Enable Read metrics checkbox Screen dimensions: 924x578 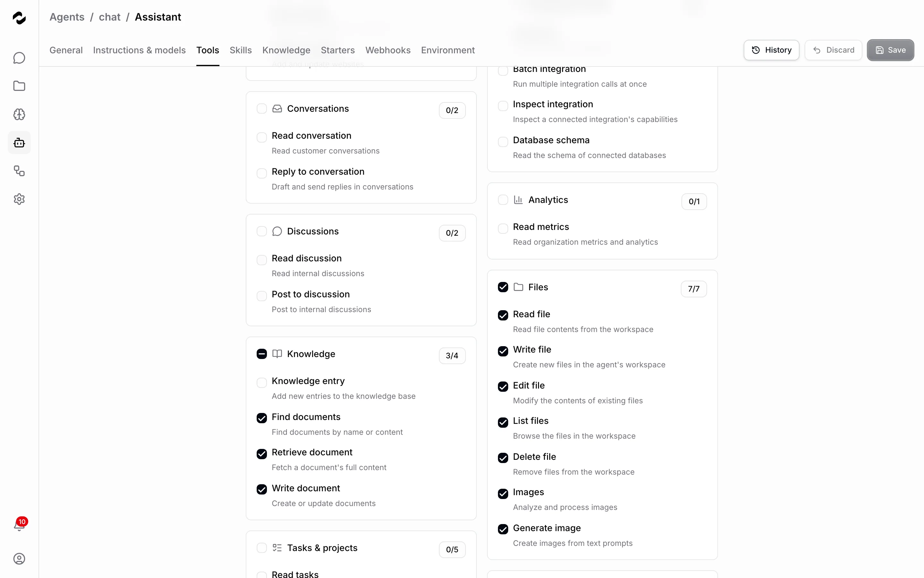(x=503, y=229)
